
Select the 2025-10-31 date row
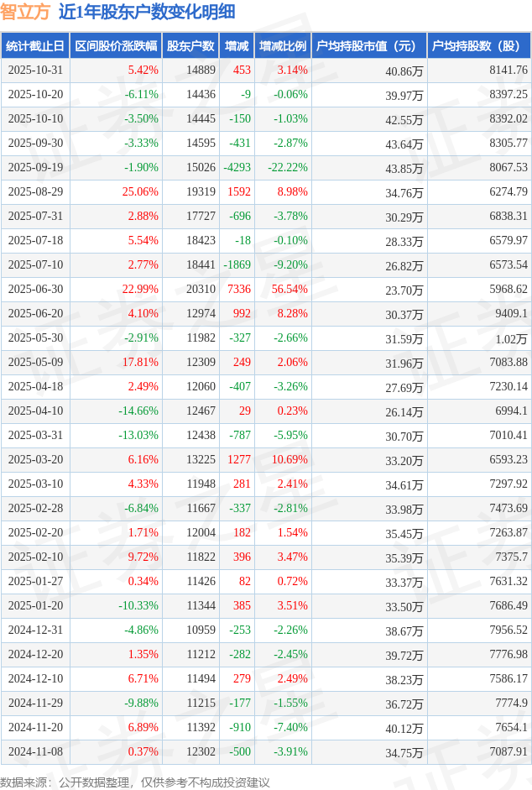pyautogui.click(x=35, y=71)
